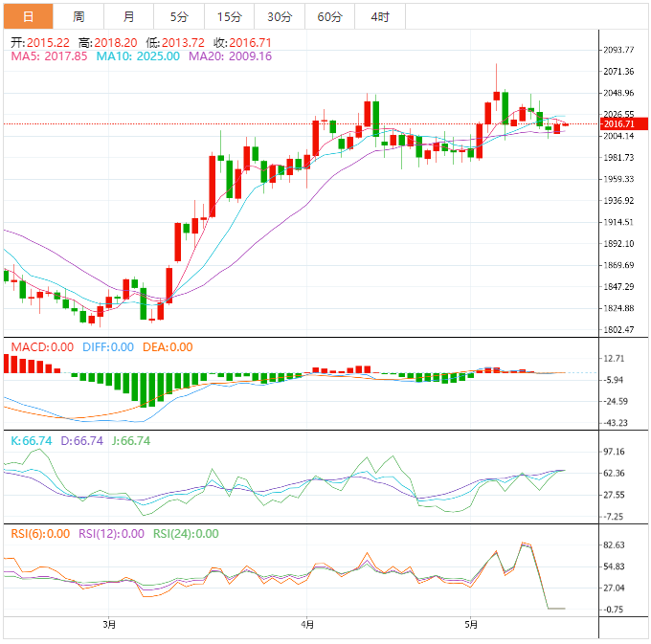The height and width of the screenshot is (644, 651).
Task: Click the 4月 date marker on time axis
Action: (x=306, y=625)
